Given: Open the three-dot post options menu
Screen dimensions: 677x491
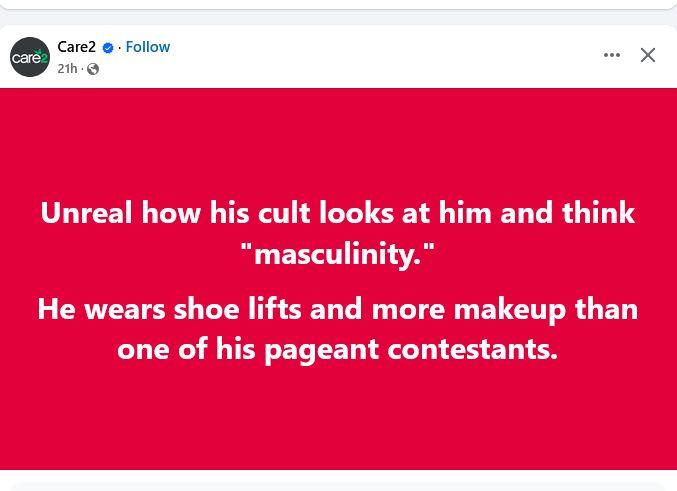Looking at the screenshot, I should [x=612, y=55].
